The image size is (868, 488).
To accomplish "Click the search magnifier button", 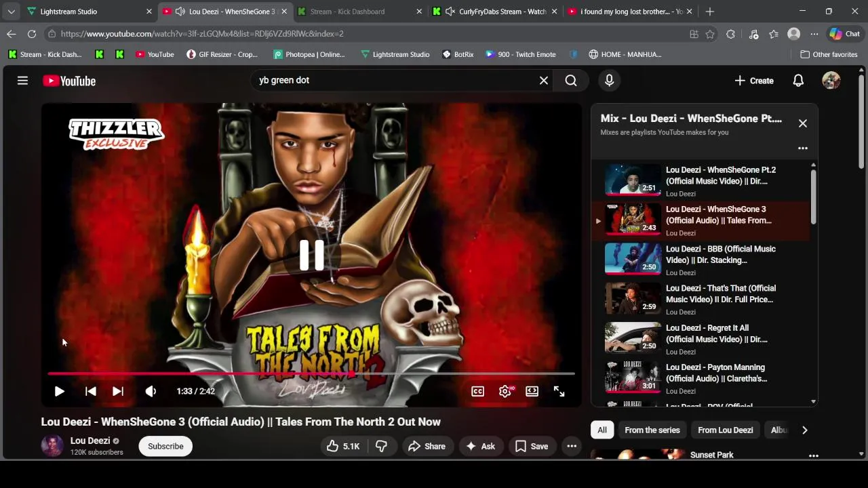I will pyautogui.click(x=571, y=81).
